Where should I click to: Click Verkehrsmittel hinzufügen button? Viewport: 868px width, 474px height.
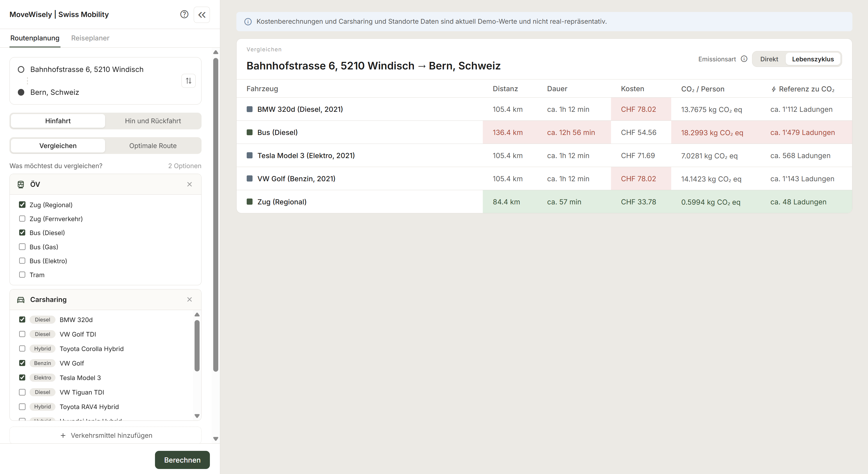coord(105,436)
